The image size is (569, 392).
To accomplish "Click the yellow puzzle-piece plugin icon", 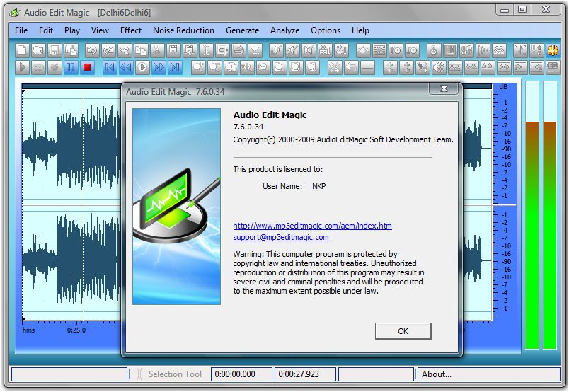I will 553,50.
